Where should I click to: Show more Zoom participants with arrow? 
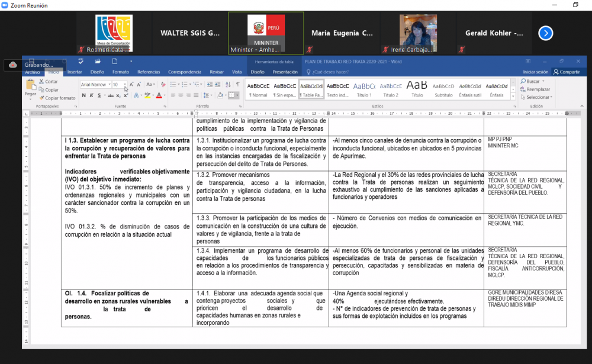(x=545, y=33)
